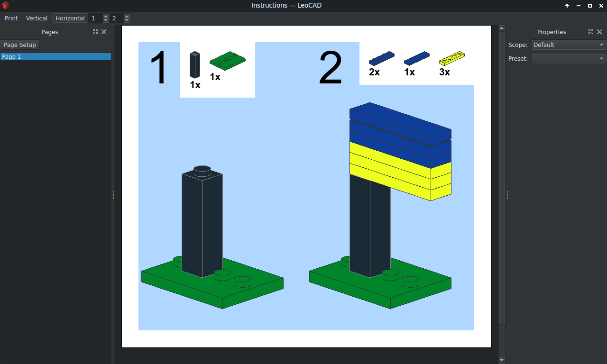This screenshot has width=607, height=364.
Task: Click the step 1 number label
Action: [159, 68]
